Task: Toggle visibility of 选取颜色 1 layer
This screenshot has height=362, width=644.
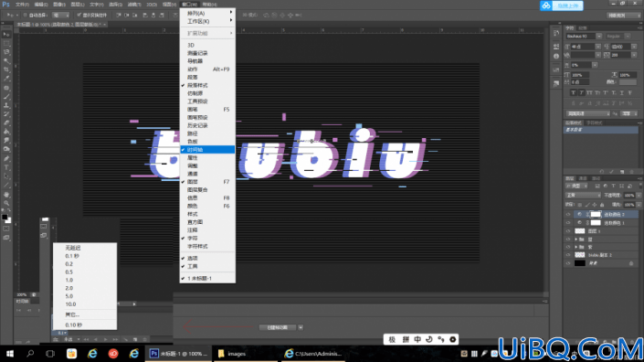Action: point(568,223)
